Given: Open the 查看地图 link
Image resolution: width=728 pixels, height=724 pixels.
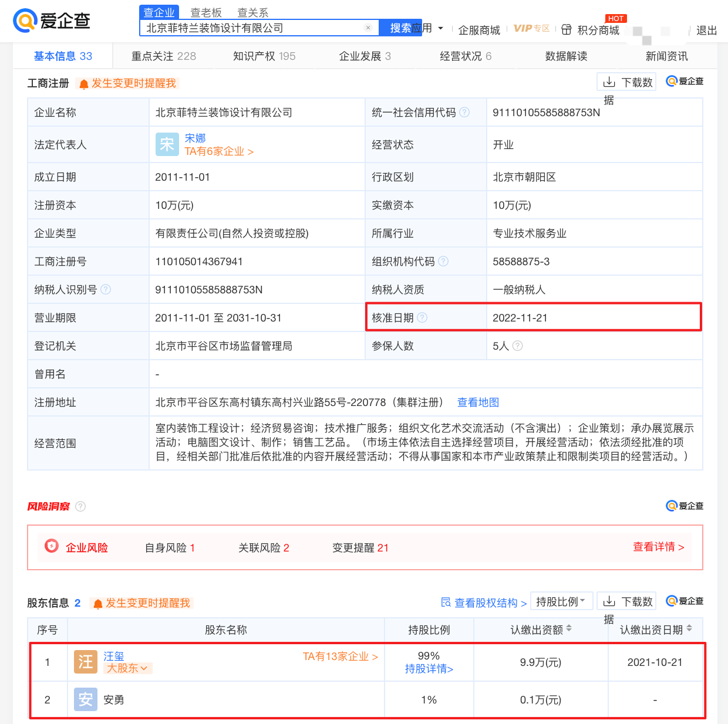Looking at the screenshot, I should point(478,402).
